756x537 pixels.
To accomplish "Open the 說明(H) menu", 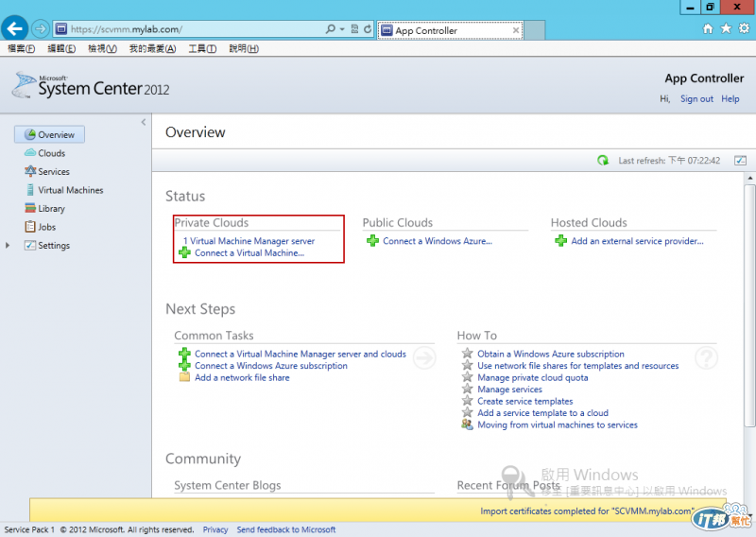I will click(244, 49).
